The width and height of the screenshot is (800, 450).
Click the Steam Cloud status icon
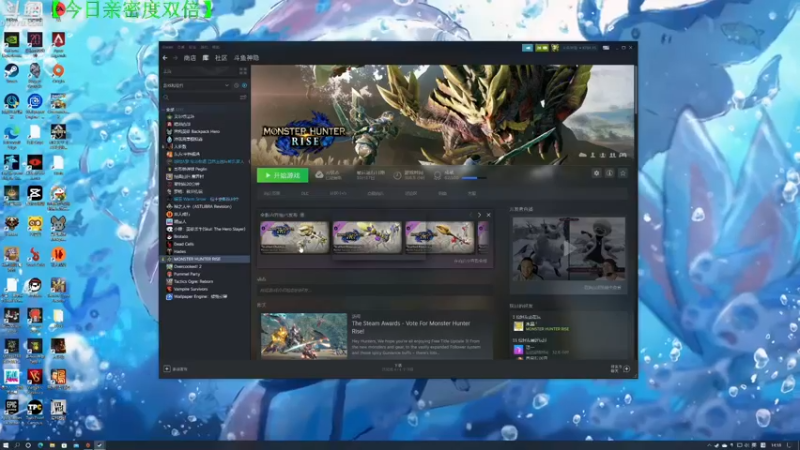coord(319,175)
